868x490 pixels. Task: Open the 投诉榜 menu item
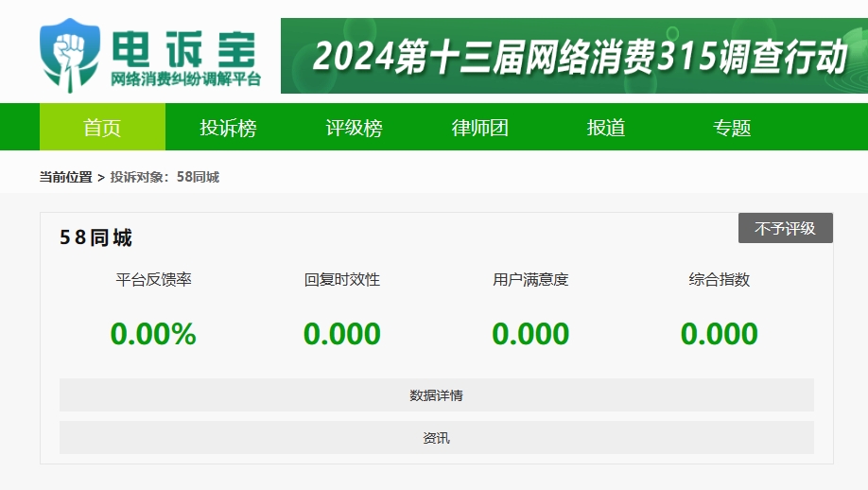228,128
